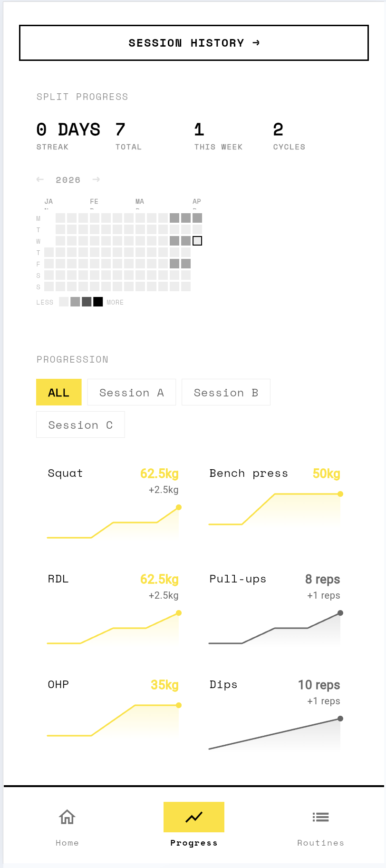Image resolution: width=386 pixels, height=868 pixels.
Task: Toggle the Session C filter
Action: (x=80, y=424)
